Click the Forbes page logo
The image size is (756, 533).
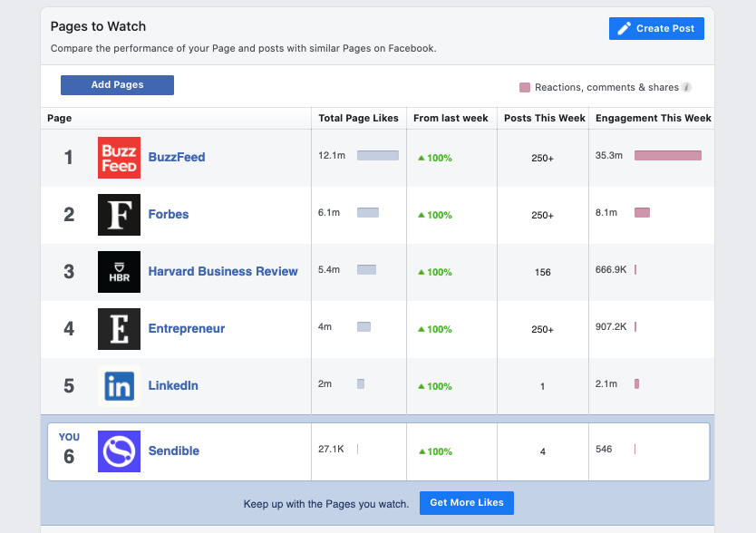click(x=118, y=214)
